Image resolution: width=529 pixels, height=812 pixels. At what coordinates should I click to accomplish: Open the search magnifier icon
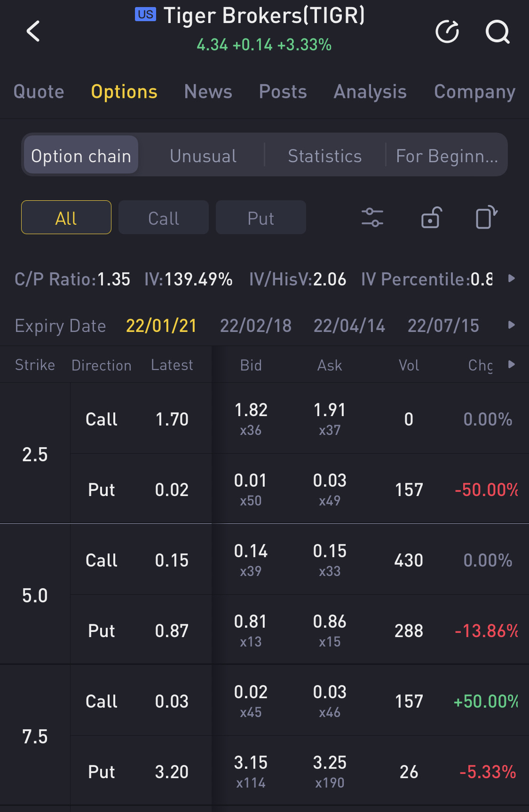[x=497, y=32]
